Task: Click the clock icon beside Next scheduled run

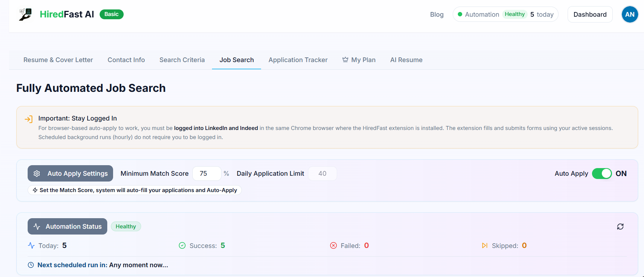Action: point(31,265)
